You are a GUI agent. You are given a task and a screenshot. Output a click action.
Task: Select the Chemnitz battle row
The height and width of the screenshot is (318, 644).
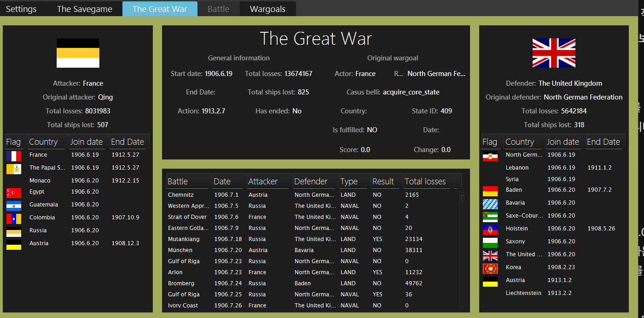coord(313,195)
